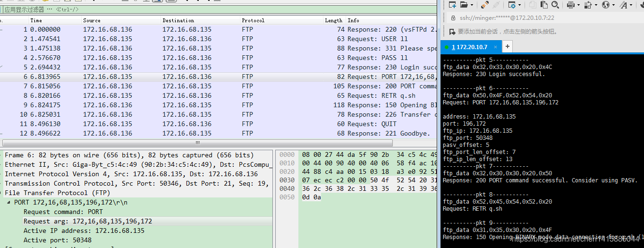The width and height of the screenshot is (644, 248).
Task: Select packet 8 Request RETR q.sh
Action: click(x=219, y=95)
